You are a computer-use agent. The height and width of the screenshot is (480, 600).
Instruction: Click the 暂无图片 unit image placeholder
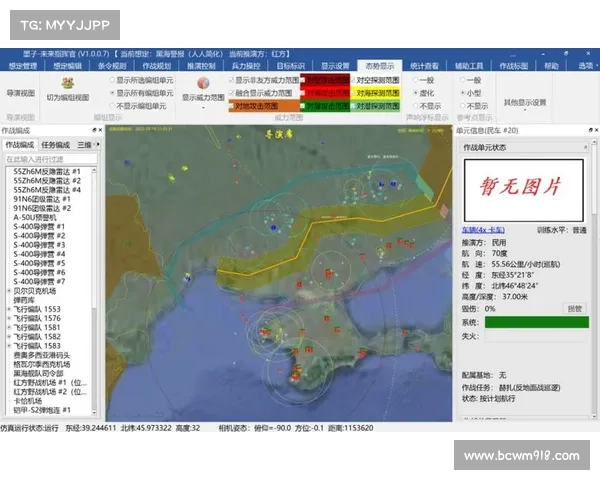click(523, 187)
